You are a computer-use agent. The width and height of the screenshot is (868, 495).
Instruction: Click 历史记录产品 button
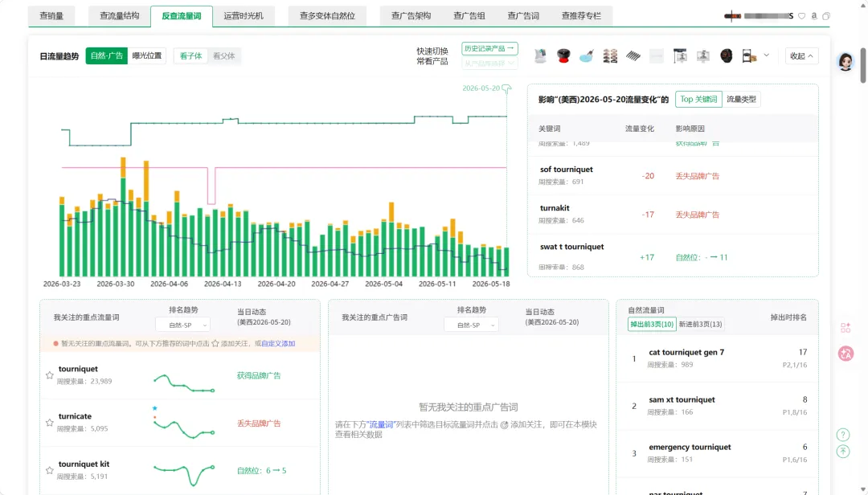489,49
